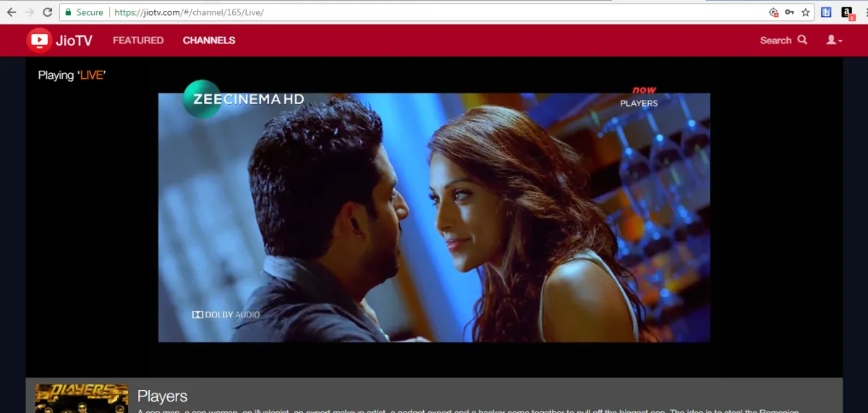The width and height of the screenshot is (868, 413).
Task: Click the green Secure padlock icon
Action: (67, 12)
